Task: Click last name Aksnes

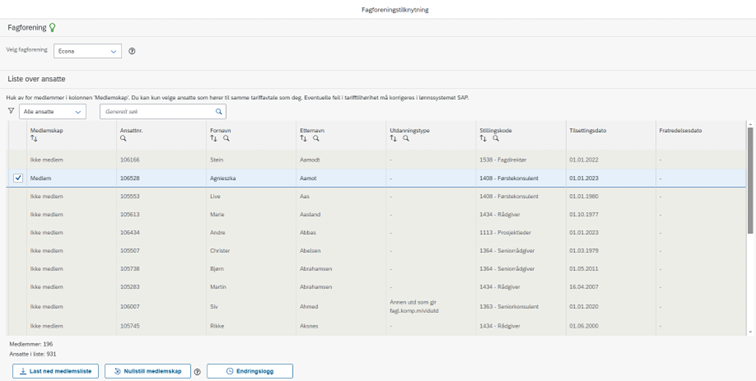Action: (x=309, y=326)
